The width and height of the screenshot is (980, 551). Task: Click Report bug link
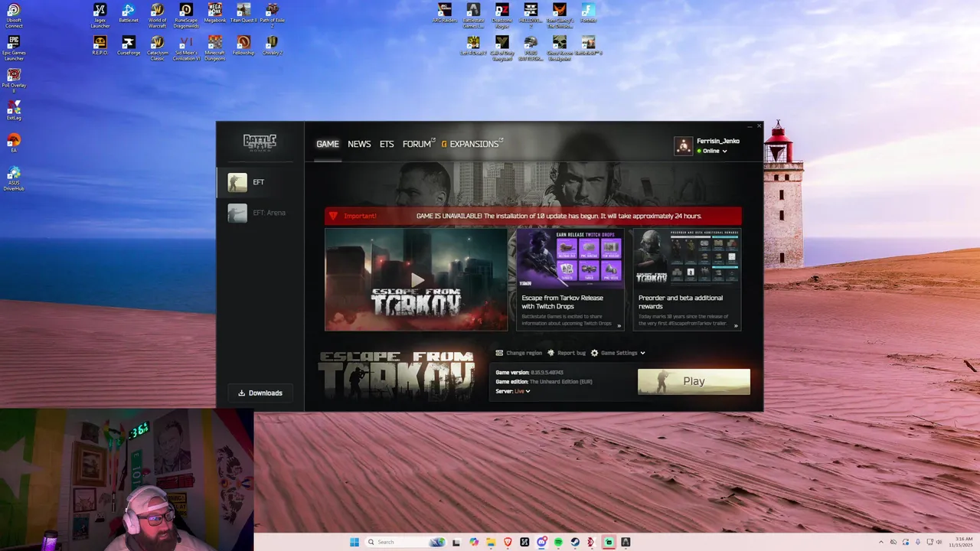[x=567, y=353]
